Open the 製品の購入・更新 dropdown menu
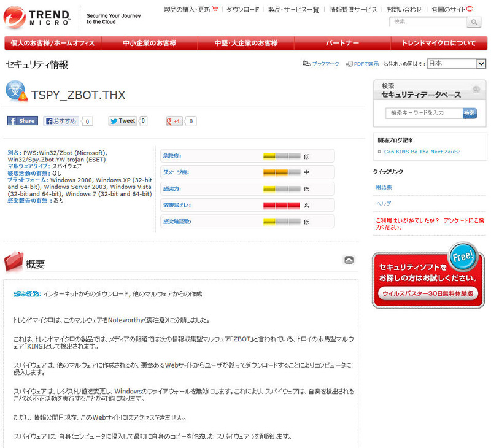Image resolution: width=491 pixels, height=448 pixels. [x=190, y=10]
